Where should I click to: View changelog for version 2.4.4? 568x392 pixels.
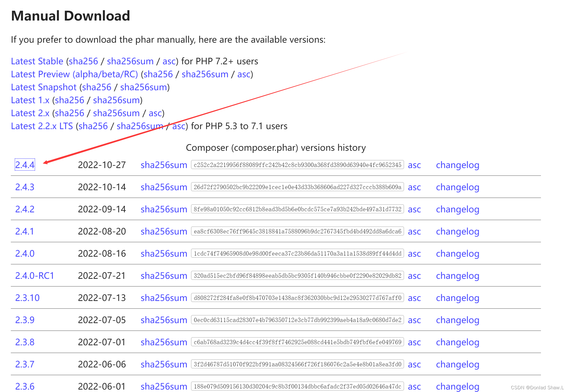458,165
